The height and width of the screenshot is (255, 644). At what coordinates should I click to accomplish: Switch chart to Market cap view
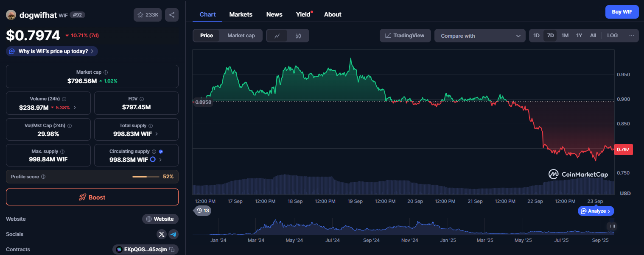click(x=241, y=36)
